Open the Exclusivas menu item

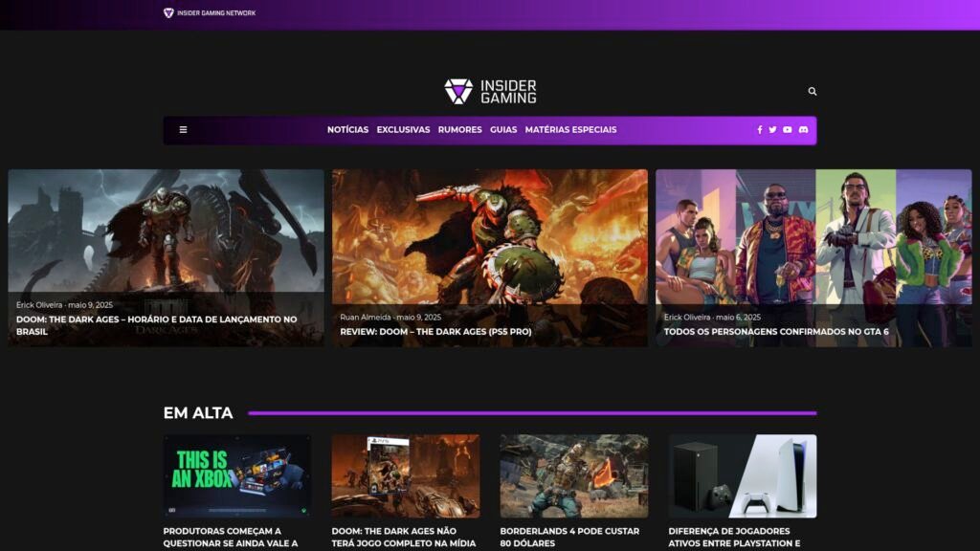pos(403,130)
